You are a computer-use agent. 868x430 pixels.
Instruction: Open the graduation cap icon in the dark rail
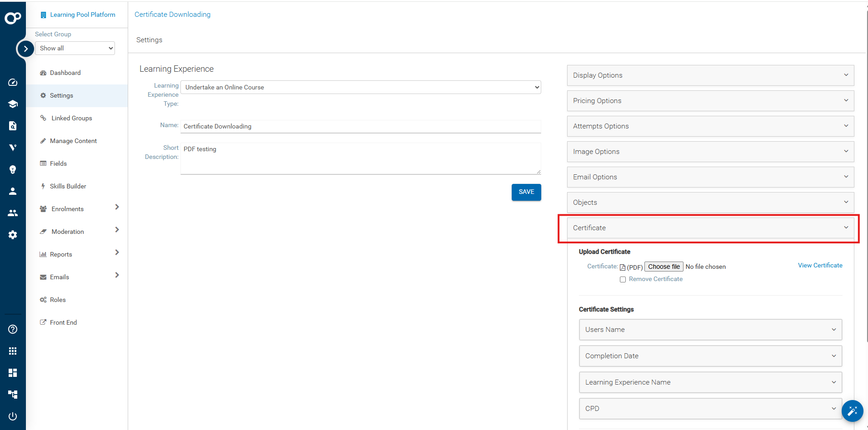coord(13,104)
